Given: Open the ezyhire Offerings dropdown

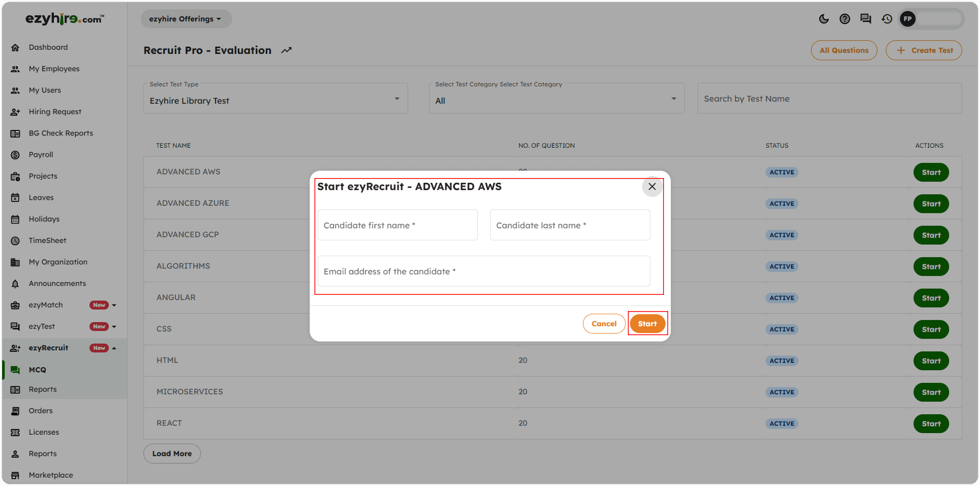Looking at the screenshot, I should coord(185,19).
